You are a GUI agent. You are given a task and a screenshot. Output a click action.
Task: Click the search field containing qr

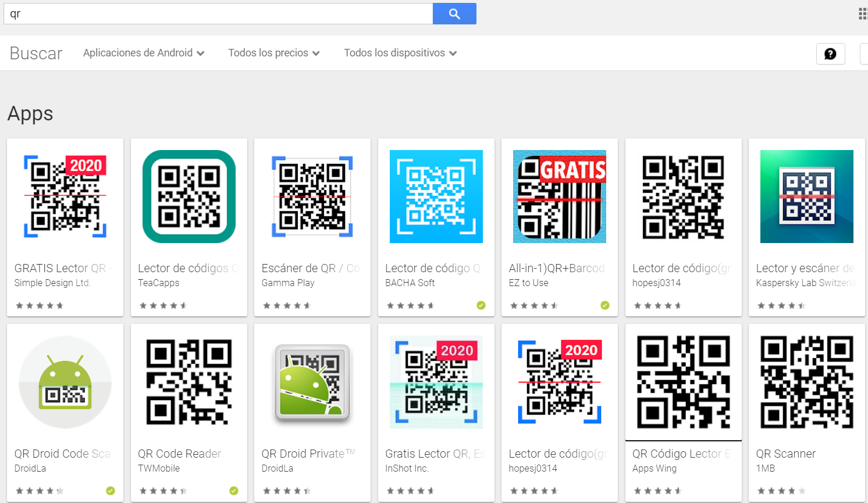click(218, 14)
